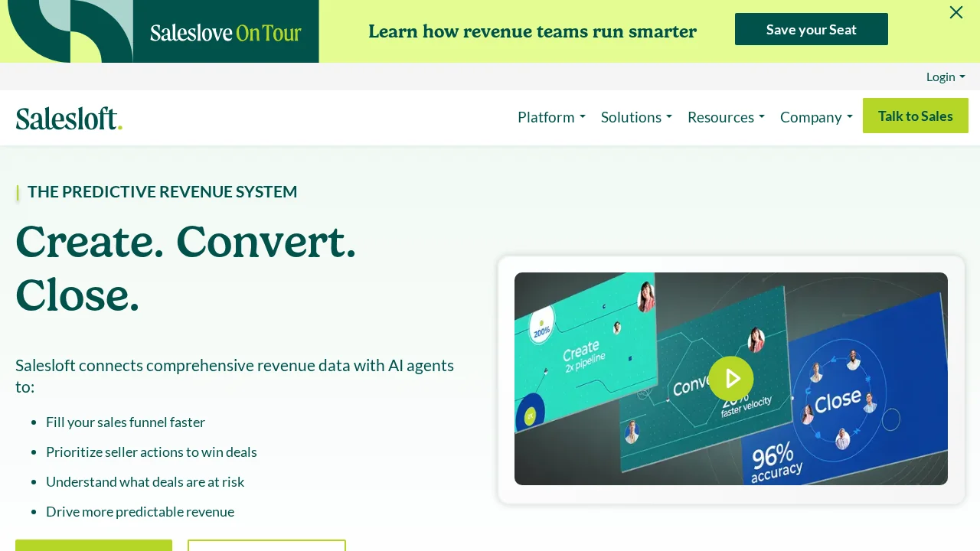
Task: Open the Solutions navigation menu
Action: [631, 117]
